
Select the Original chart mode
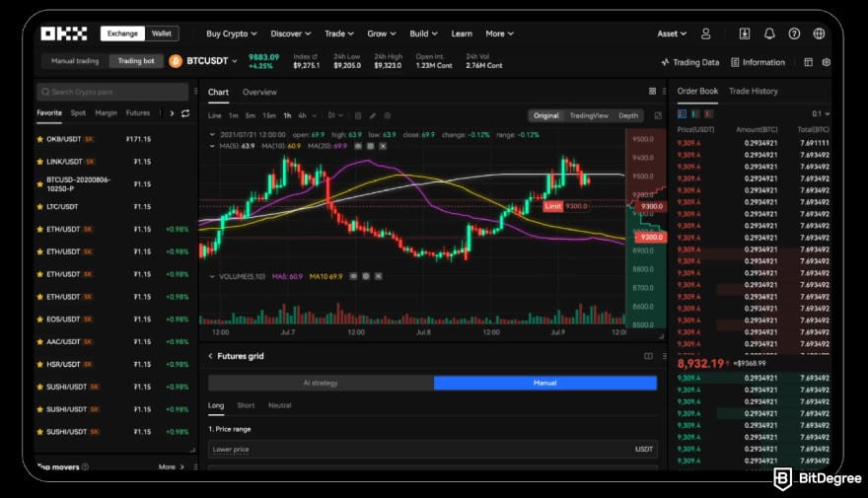click(545, 115)
